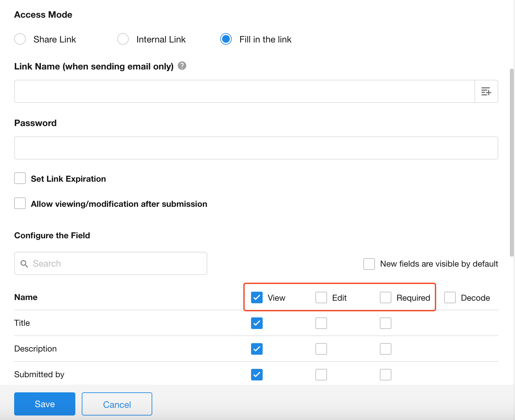Viewport: 515px width, 420px height.
Task: Uncheck View for the Title field
Action: (x=257, y=323)
